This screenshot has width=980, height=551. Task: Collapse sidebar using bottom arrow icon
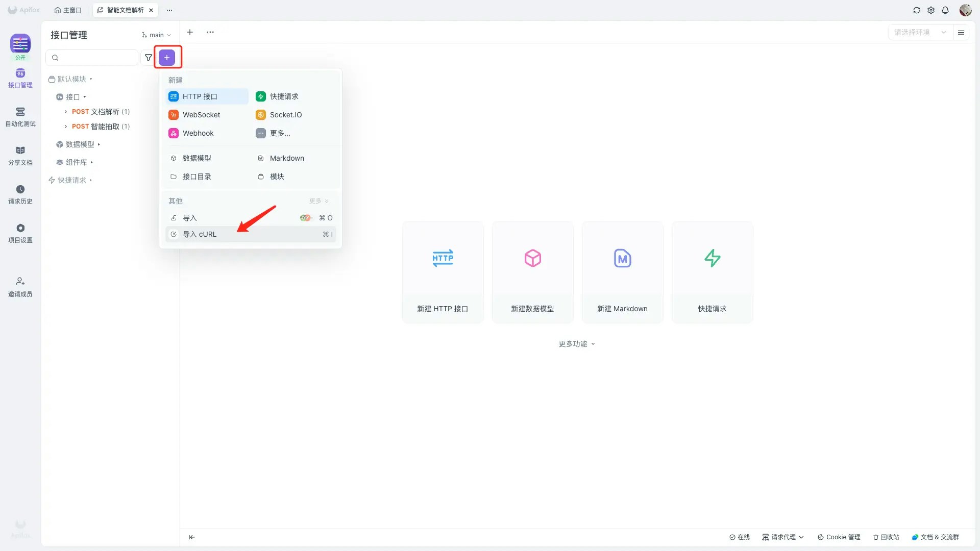[192, 537]
